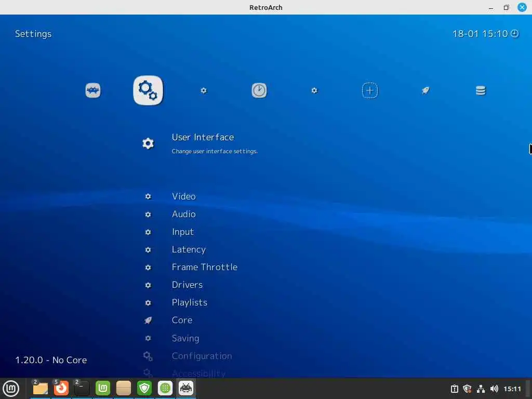Open User Interface settings
The height and width of the screenshot is (399, 532).
coord(203,137)
